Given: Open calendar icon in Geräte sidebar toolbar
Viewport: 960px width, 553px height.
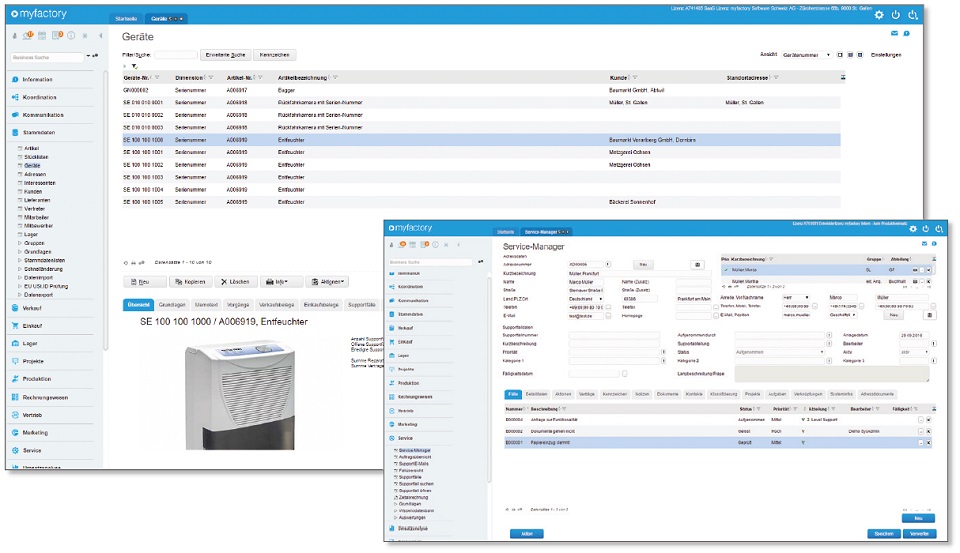Looking at the screenshot, I should tap(43, 36).
